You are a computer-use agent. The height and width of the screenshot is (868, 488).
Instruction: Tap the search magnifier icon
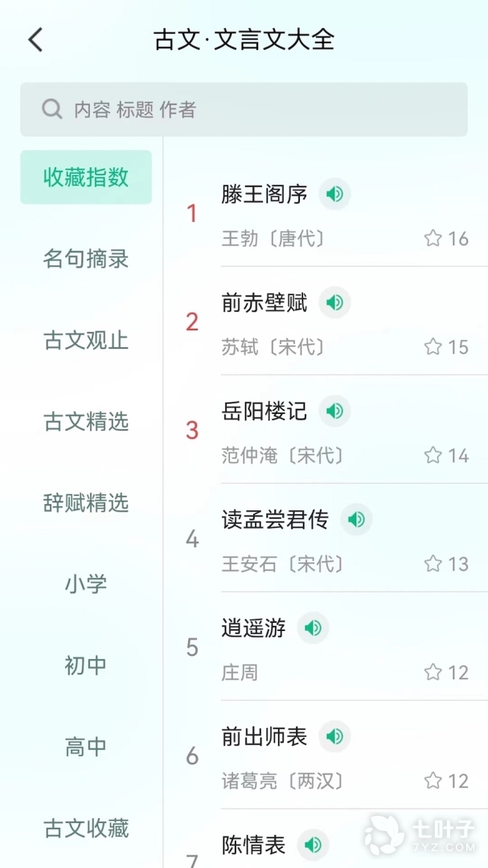click(x=52, y=109)
